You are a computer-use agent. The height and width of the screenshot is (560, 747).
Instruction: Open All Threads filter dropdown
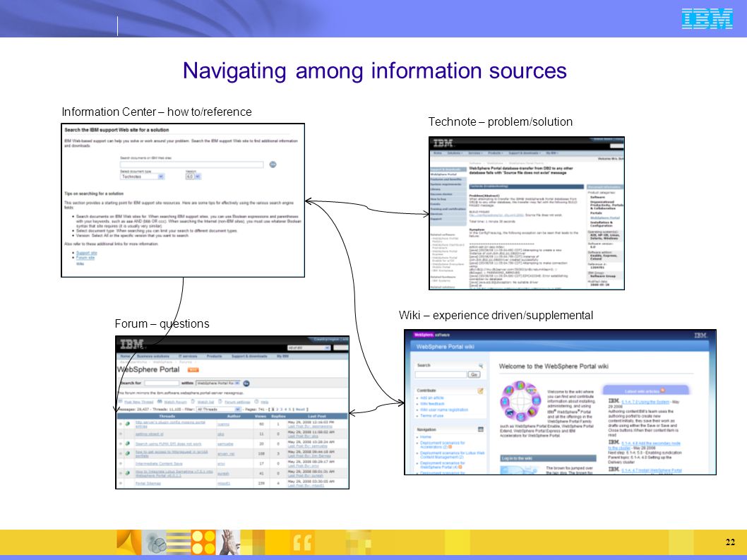coord(218,410)
